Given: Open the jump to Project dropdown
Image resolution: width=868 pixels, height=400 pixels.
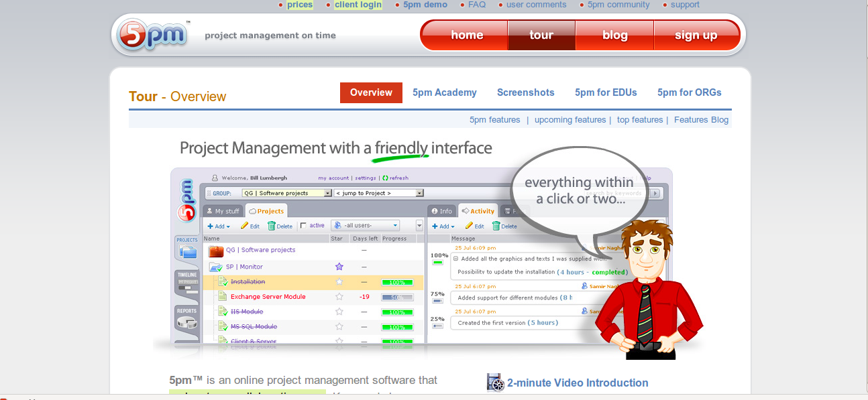Looking at the screenshot, I should [379, 193].
